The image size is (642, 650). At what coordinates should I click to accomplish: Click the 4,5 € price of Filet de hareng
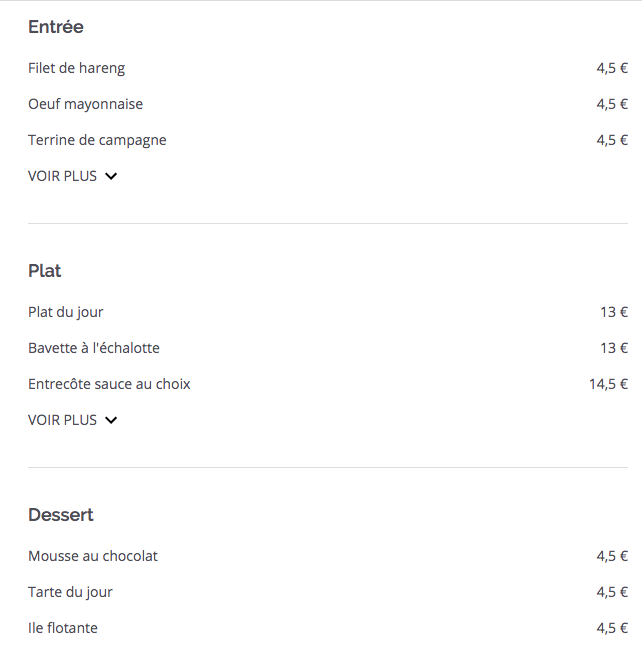coord(612,68)
